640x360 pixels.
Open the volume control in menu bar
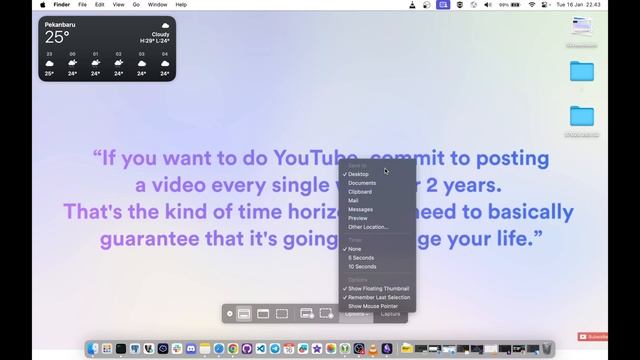coord(488,5)
